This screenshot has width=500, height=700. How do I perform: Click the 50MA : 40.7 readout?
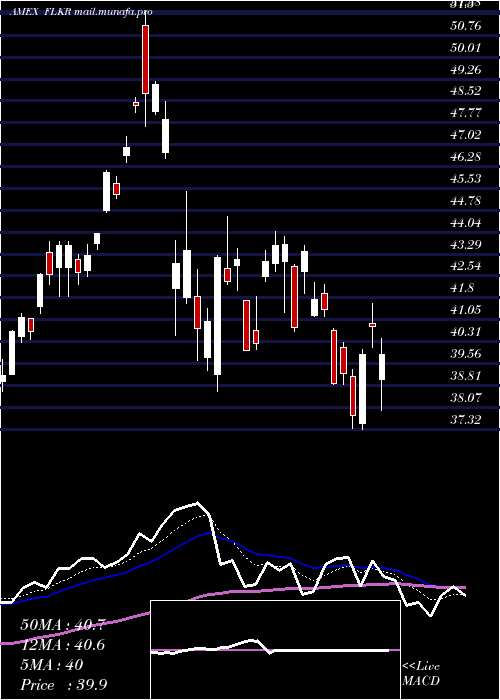coord(62,625)
